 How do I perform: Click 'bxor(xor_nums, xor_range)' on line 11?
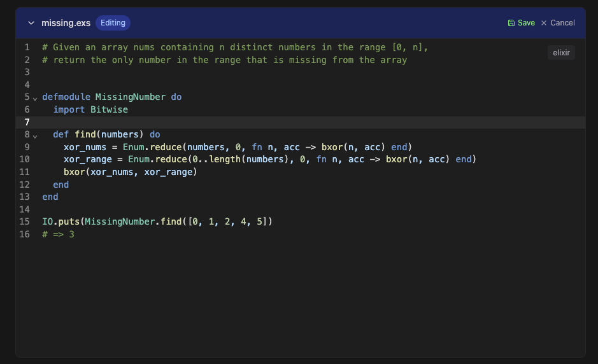[131, 172]
